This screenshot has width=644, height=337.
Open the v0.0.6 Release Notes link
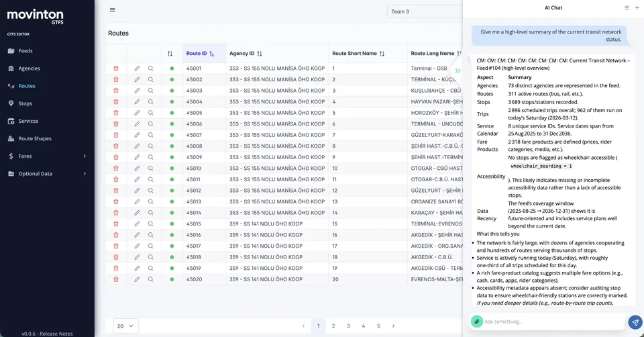(x=47, y=334)
